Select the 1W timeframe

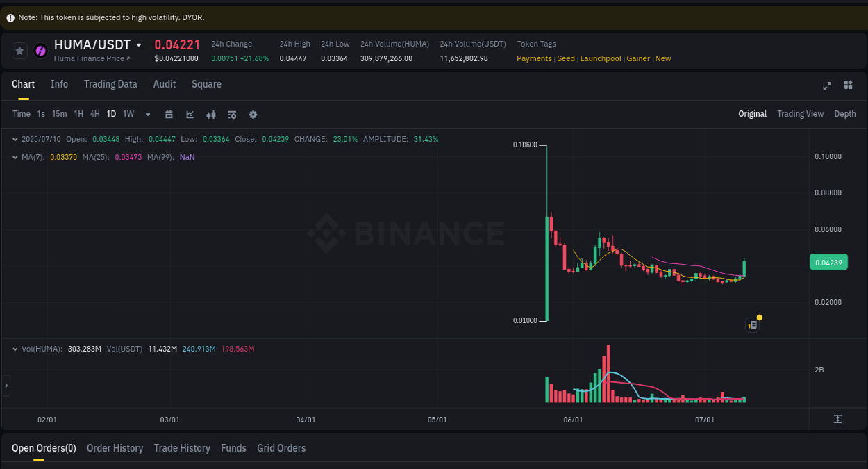tap(128, 113)
